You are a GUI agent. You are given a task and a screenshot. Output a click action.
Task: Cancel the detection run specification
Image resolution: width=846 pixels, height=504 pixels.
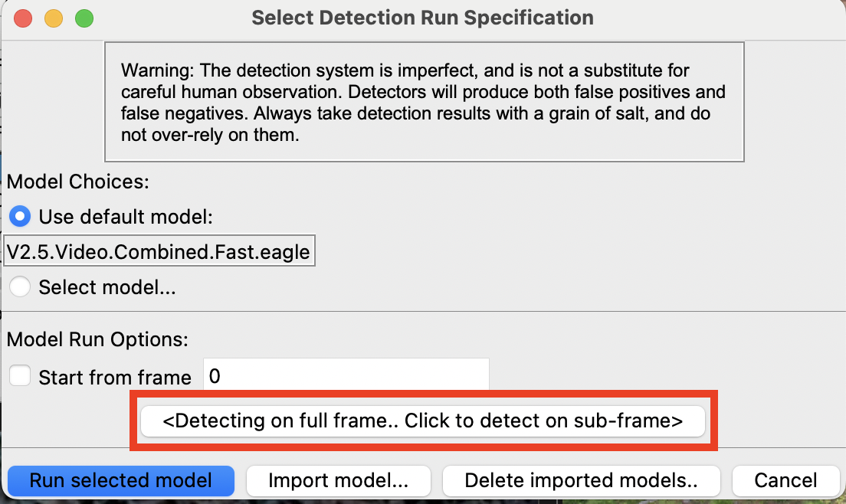click(x=785, y=480)
